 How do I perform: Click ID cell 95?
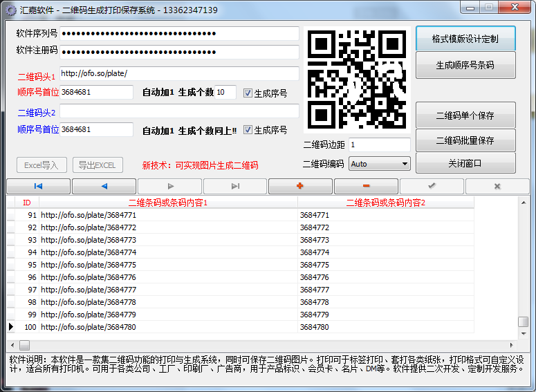[27, 265]
